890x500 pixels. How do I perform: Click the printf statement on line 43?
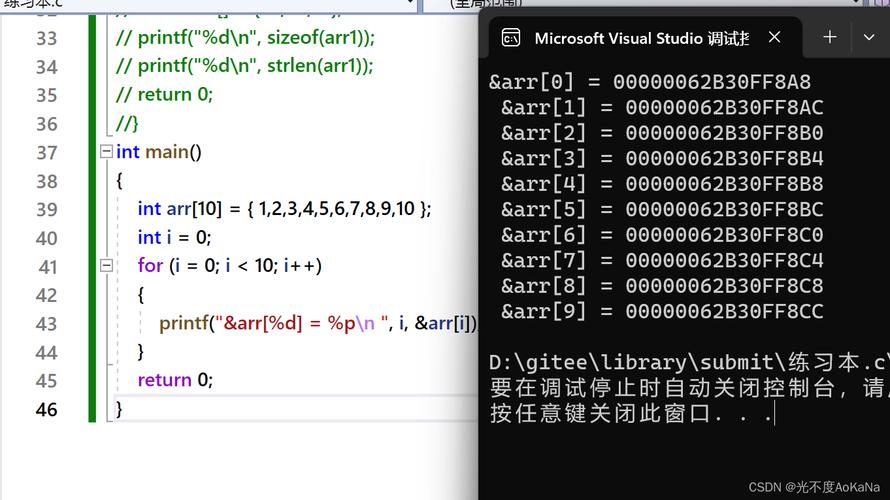318,323
